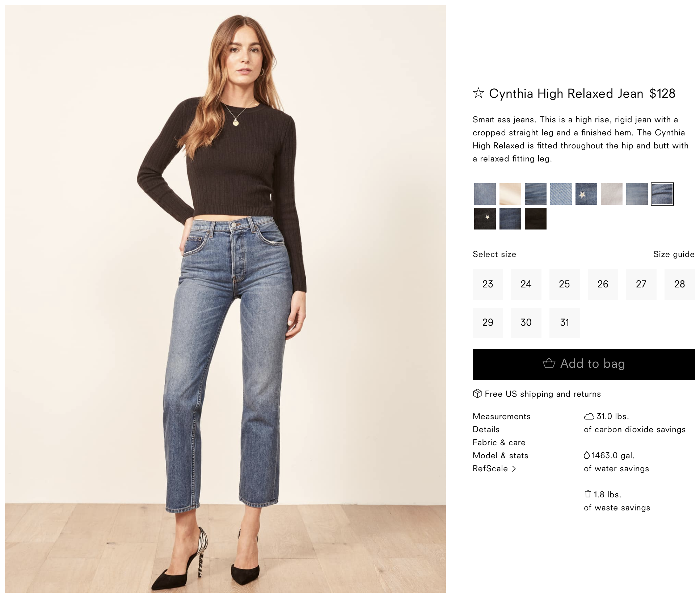Open the RefScale chevron link

[494, 468]
